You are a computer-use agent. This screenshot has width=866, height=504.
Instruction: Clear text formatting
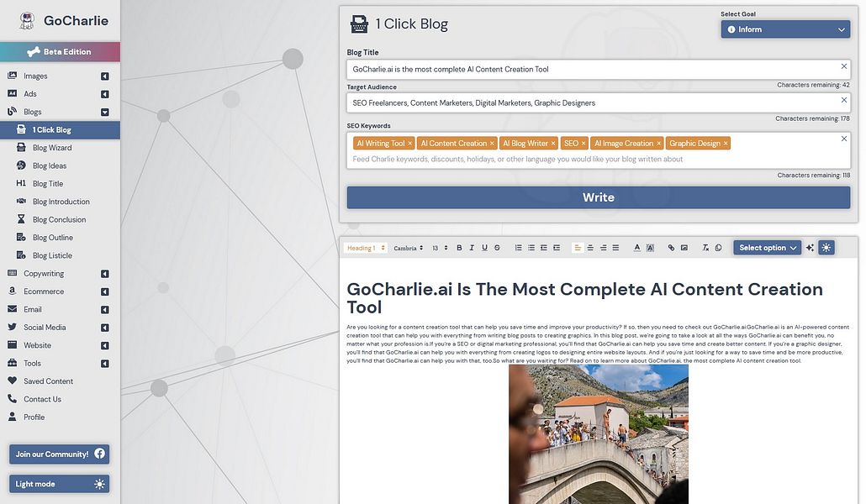(705, 248)
